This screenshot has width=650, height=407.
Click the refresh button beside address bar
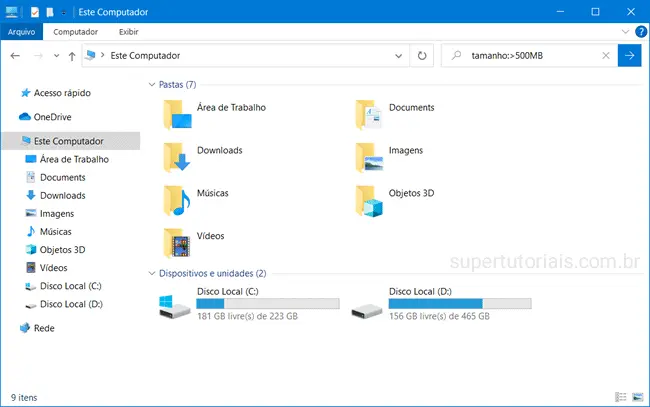coord(423,56)
